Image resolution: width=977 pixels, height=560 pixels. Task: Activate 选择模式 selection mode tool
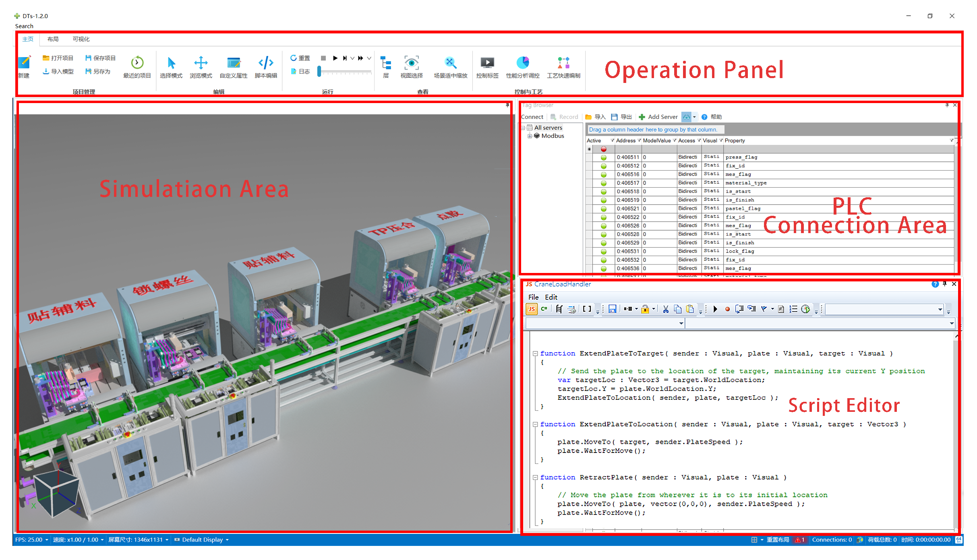pyautogui.click(x=171, y=63)
